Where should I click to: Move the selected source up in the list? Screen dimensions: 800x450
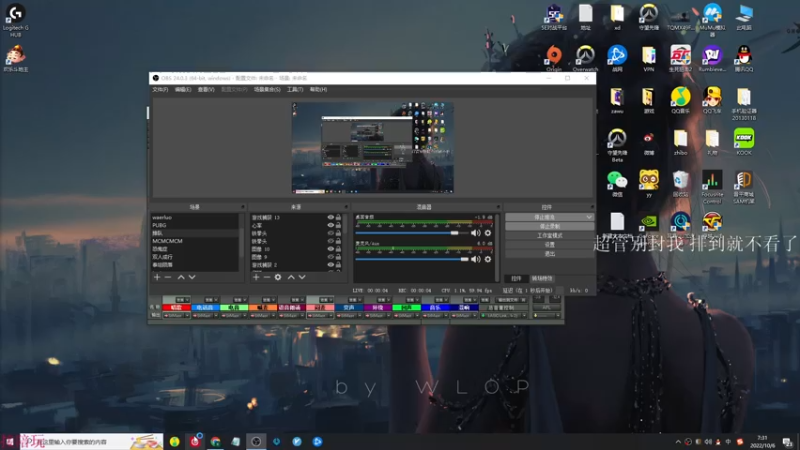click(291, 277)
